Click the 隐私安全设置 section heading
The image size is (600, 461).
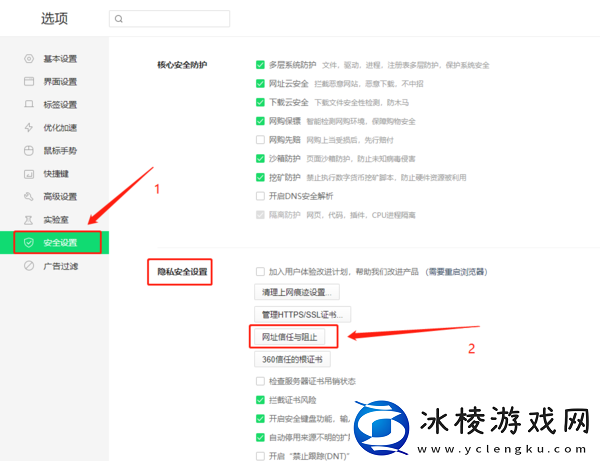(x=182, y=272)
